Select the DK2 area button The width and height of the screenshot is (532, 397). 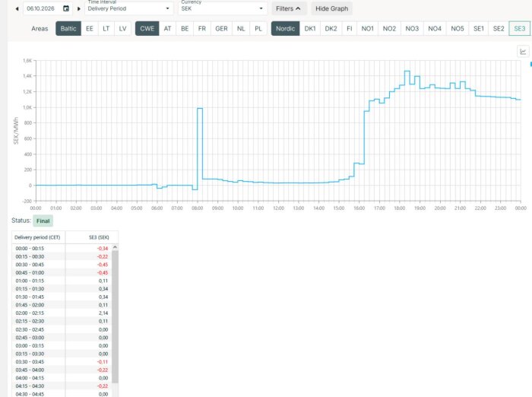point(331,29)
